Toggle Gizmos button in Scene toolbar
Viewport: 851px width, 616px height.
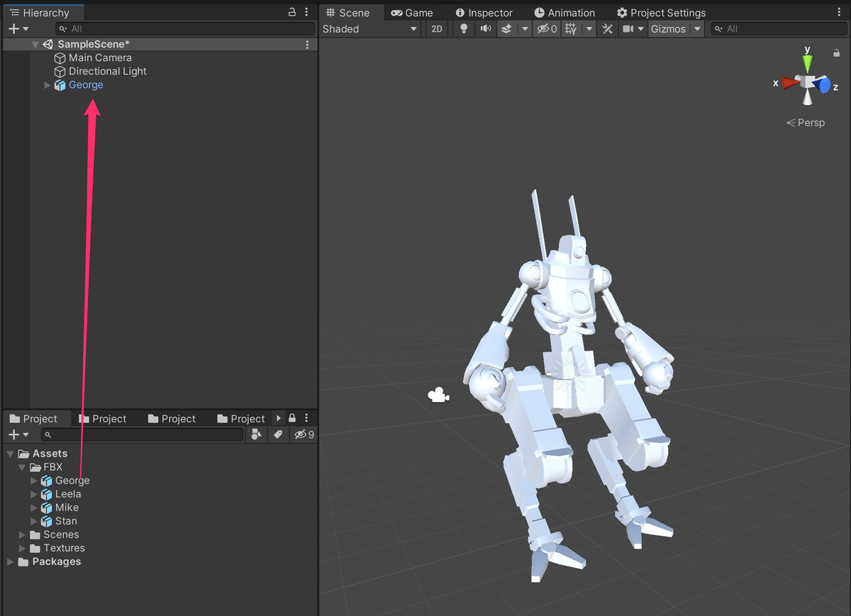[669, 29]
